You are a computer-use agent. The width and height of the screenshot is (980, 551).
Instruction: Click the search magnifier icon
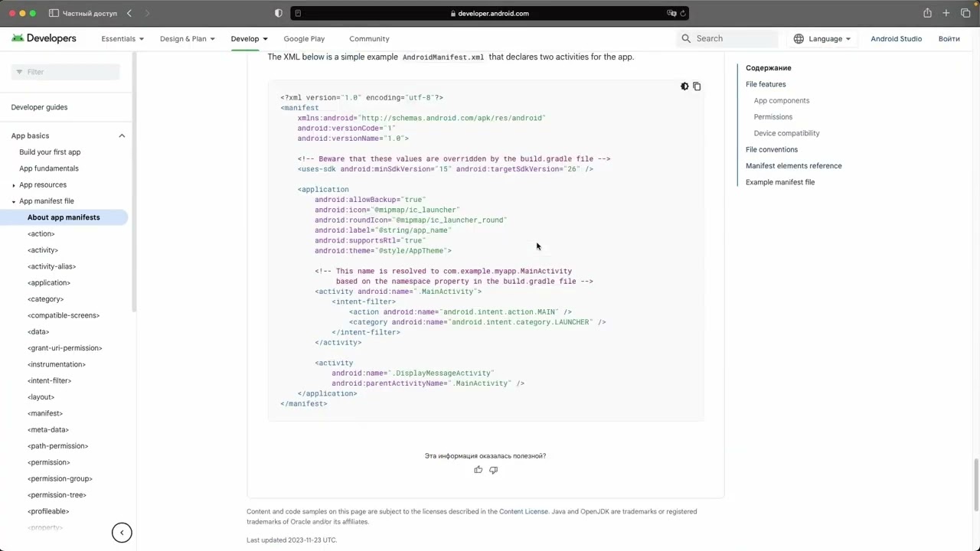point(686,38)
